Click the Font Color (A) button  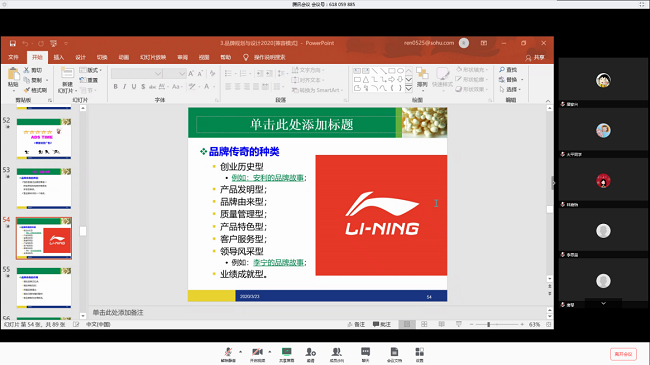[206, 87]
